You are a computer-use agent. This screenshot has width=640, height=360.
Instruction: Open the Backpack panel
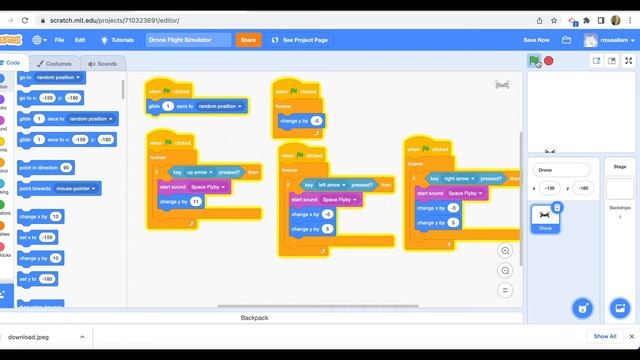254,318
